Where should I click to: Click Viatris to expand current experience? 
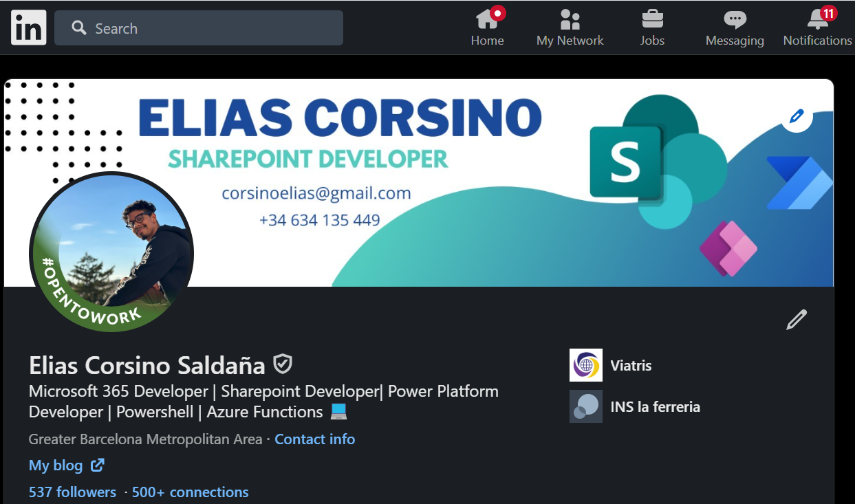(631, 365)
